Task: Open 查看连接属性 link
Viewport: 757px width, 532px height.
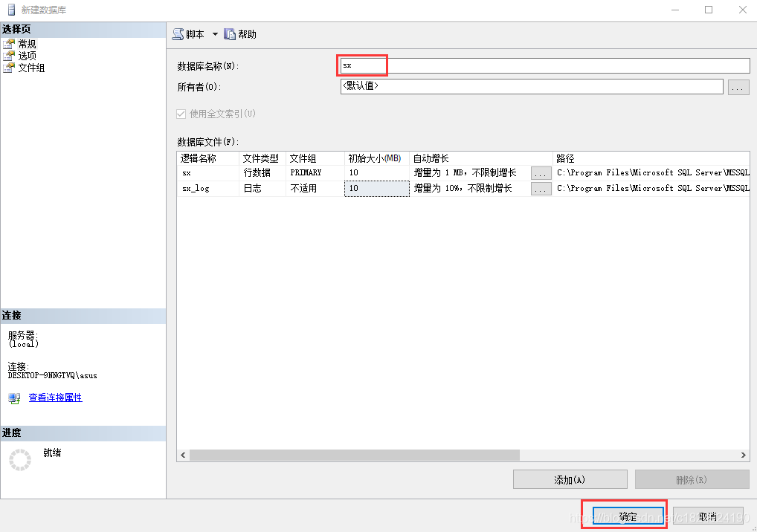Action: coord(56,398)
